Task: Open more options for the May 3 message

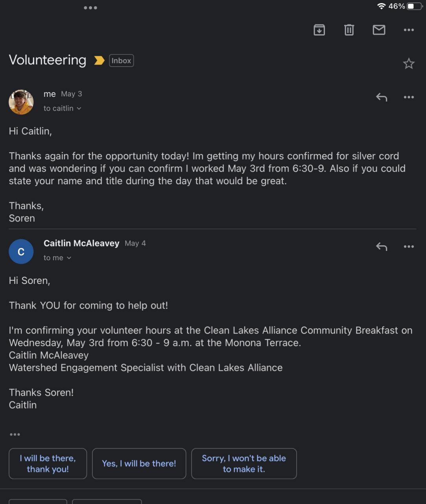Action: click(409, 97)
